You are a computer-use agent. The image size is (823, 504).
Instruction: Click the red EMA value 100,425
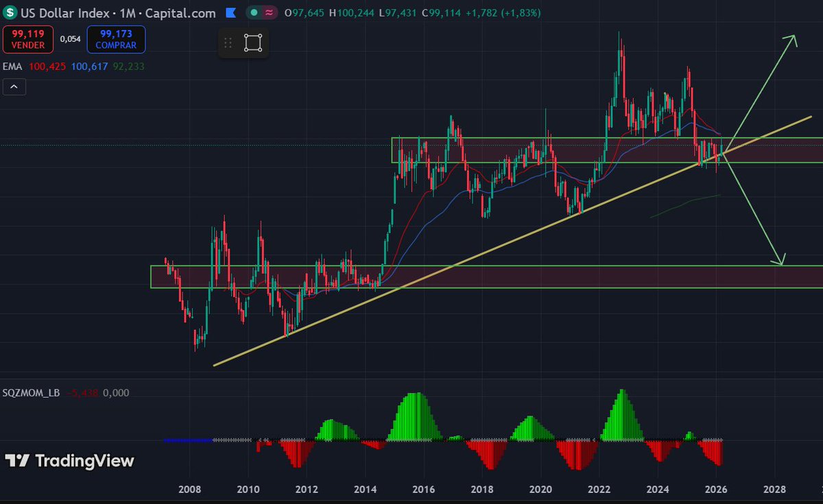click(47, 67)
